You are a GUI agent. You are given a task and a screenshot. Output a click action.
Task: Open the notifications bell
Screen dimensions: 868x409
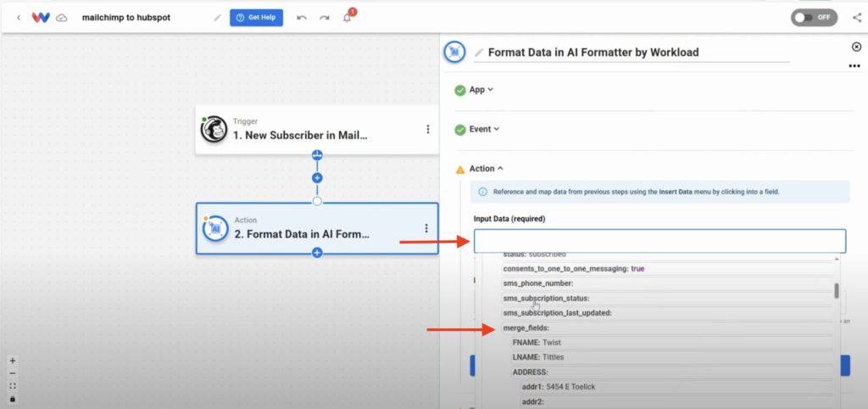coord(347,18)
